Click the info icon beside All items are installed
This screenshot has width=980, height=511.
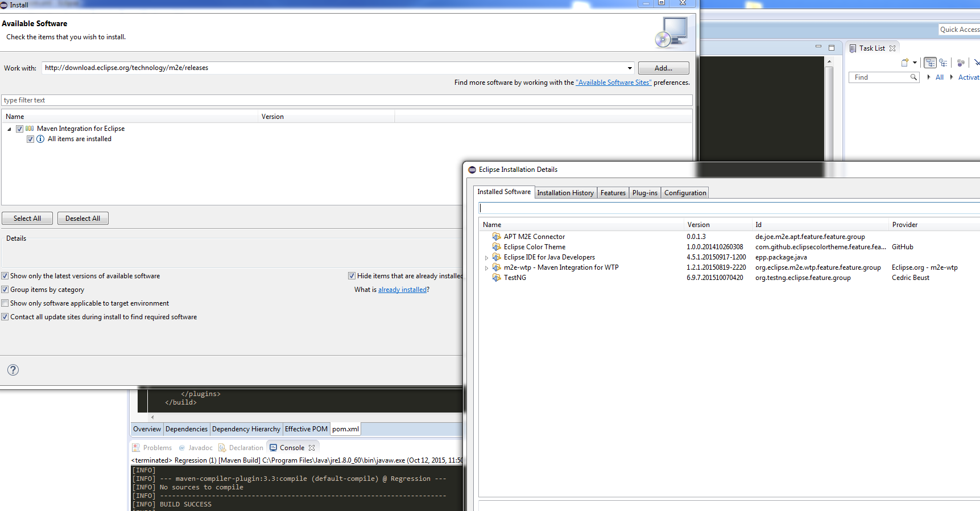[40, 139]
